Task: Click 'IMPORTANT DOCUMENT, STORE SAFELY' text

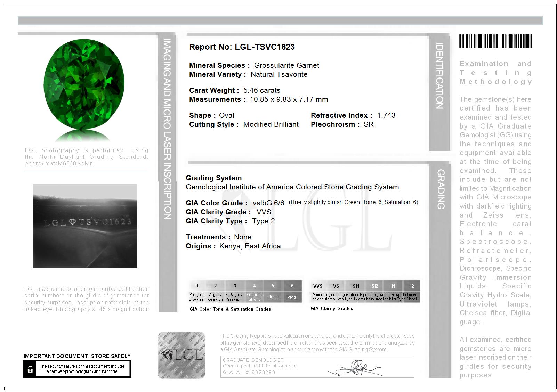Action: 77,356
